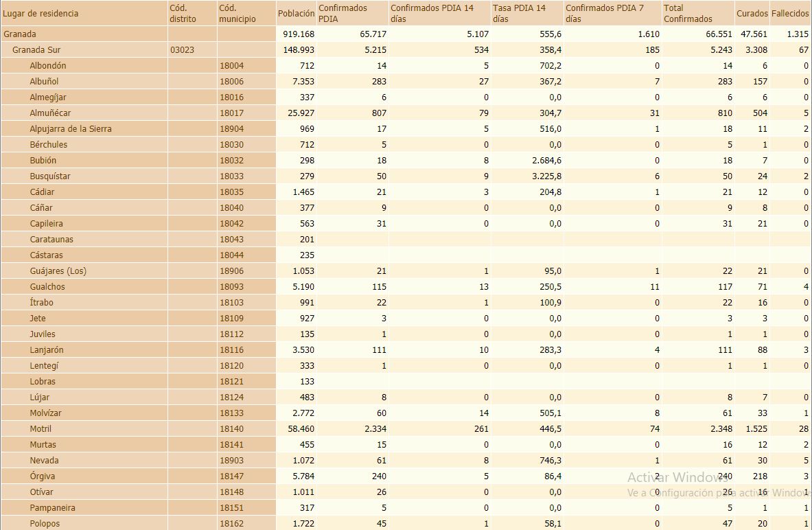Click district code 03023
This screenshot has height=530, width=812.
[x=183, y=49]
